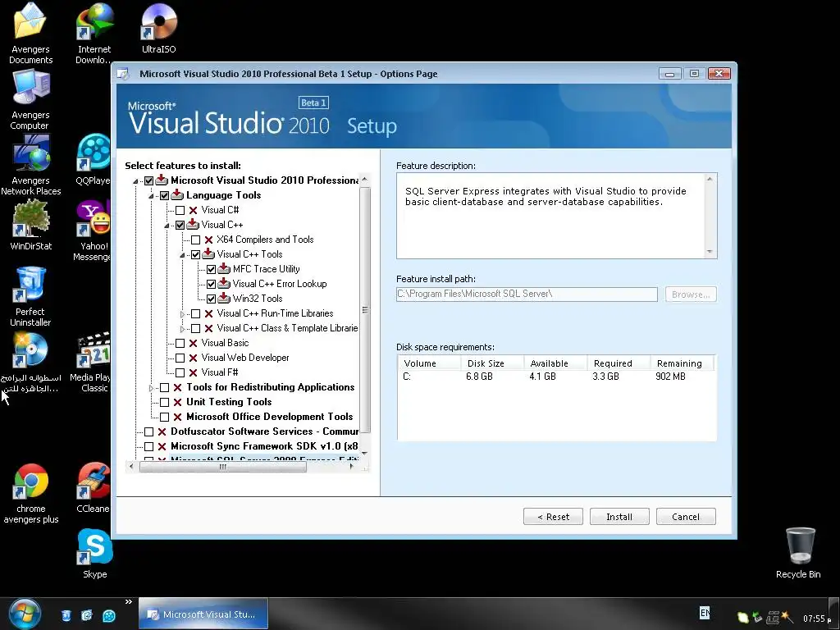Expand Visual C++ Run-Time Libraries node
Image resolution: width=840 pixels, height=630 pixels.
pyautogui.click(x=182, y=314)
